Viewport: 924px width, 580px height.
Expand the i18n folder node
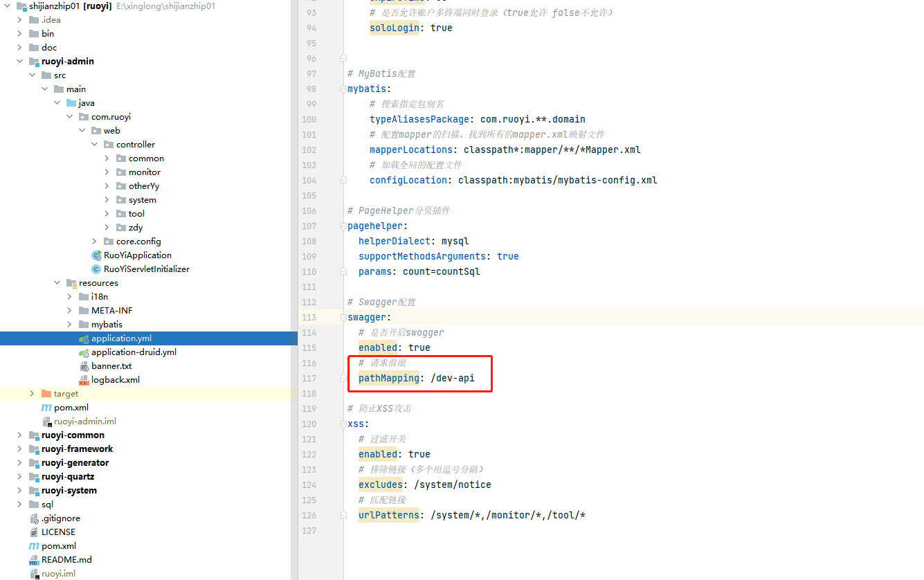(x=70, y=297)
